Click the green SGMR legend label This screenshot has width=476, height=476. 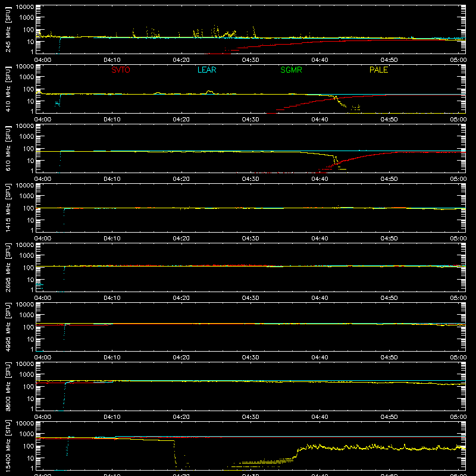tap(291, 70)
